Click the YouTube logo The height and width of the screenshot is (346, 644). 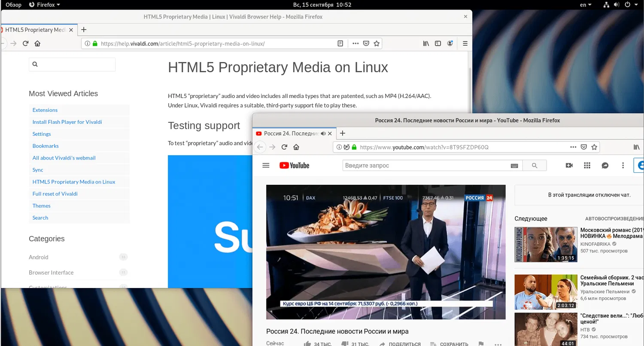pos(295,165)
